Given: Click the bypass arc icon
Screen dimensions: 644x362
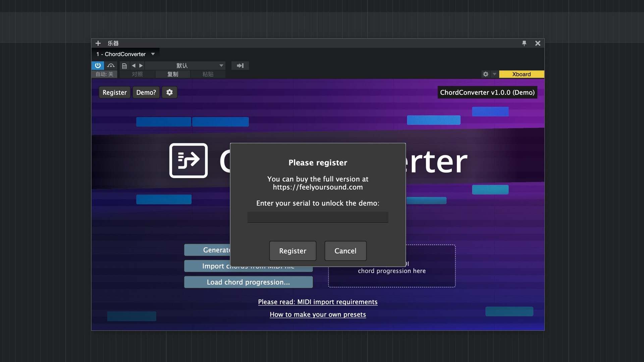Looking at the screenshot, I should pyautogui.click(x=111, y=65).
